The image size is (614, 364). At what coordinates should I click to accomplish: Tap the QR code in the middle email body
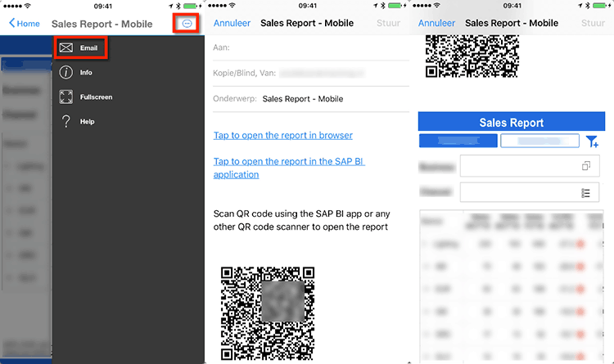tap(268, 313)
